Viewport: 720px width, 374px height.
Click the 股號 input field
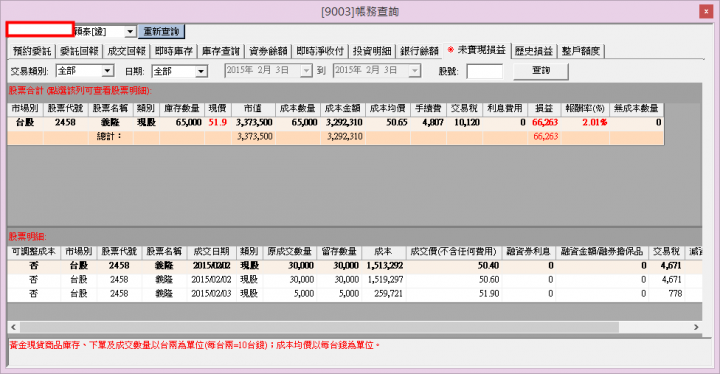(x=484, y=71)
